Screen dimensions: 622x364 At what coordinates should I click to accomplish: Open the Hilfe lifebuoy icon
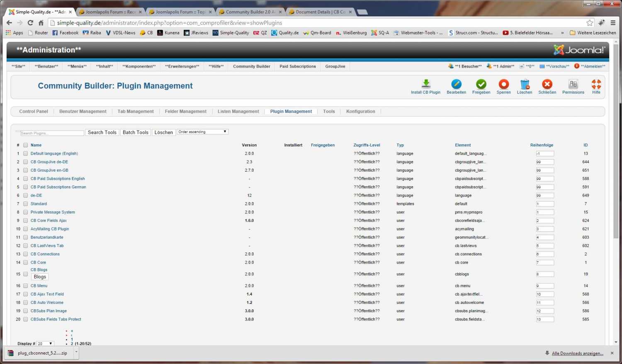click(x=596, y=84)
